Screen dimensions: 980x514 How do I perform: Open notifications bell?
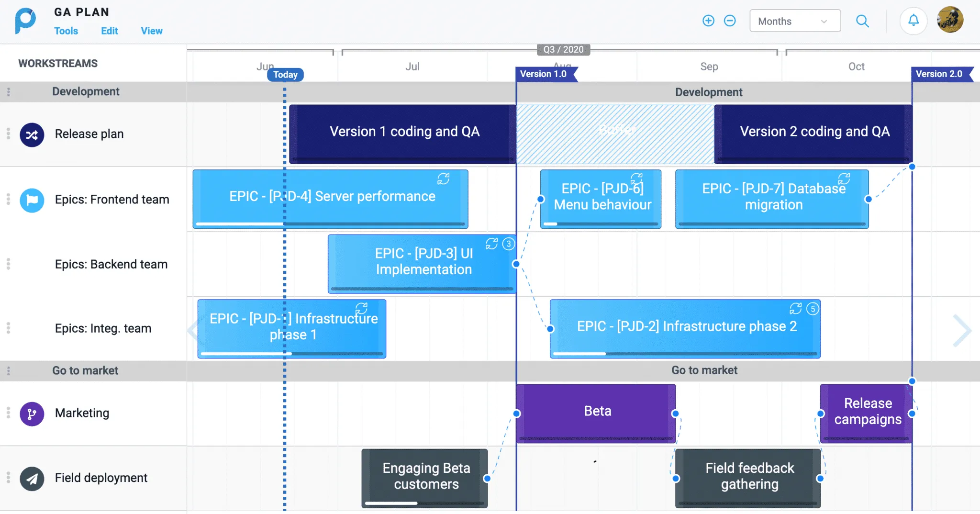913,21
